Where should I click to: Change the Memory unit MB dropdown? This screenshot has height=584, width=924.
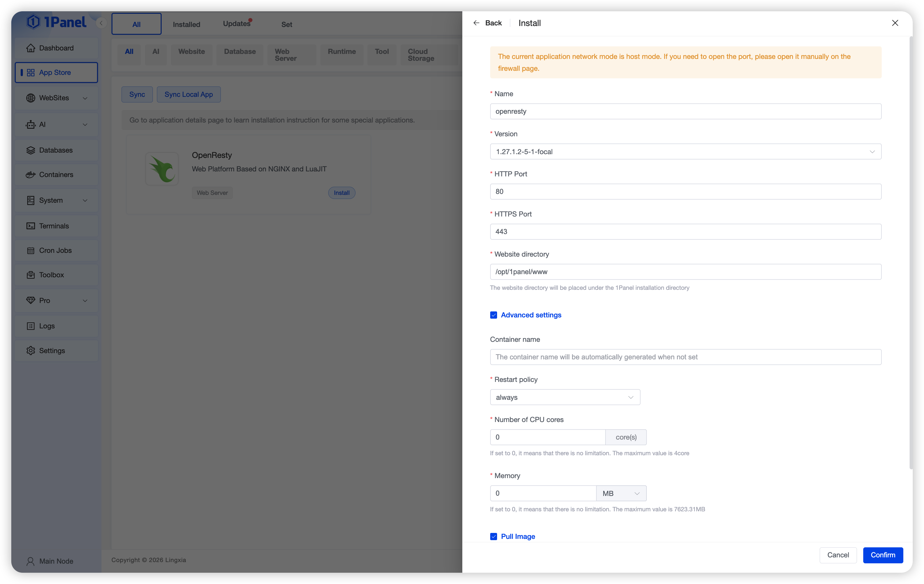tap(621, 493)
